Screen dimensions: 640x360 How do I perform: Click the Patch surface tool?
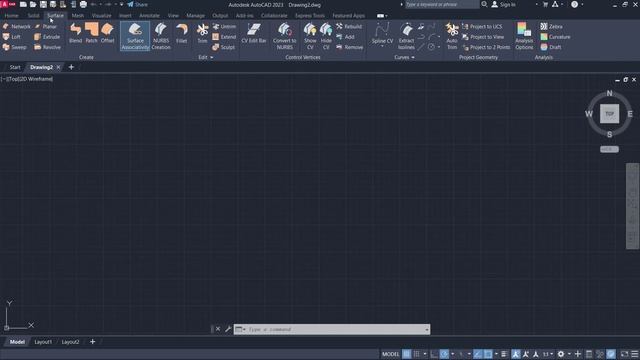(91, 33)
